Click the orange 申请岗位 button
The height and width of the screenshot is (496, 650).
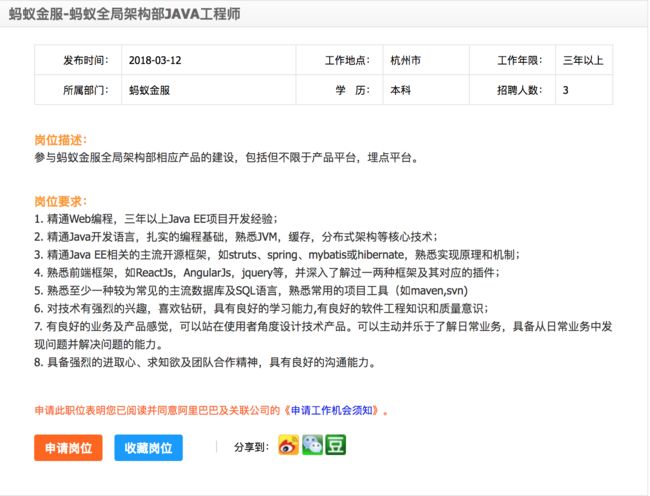click(x=68, y=448)
